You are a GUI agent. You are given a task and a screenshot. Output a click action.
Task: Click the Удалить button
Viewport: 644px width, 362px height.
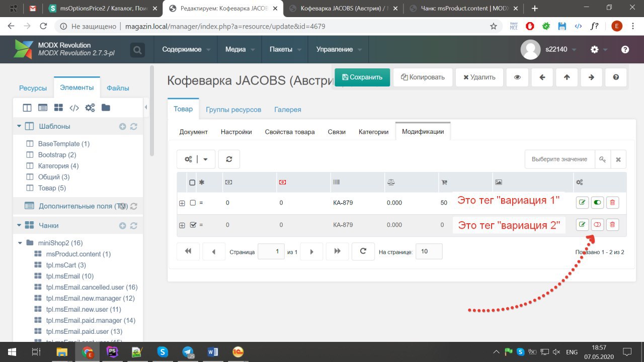(479, 77)
